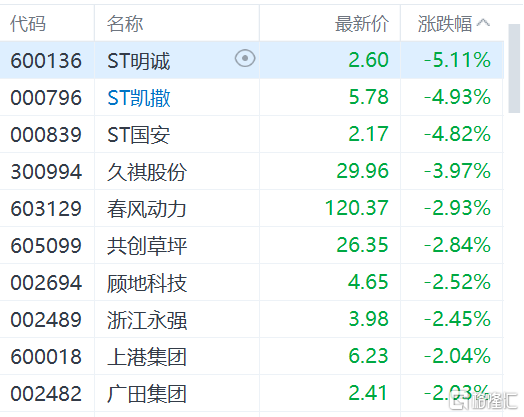Open the ST凯撒 stock link

pos(139,98)
